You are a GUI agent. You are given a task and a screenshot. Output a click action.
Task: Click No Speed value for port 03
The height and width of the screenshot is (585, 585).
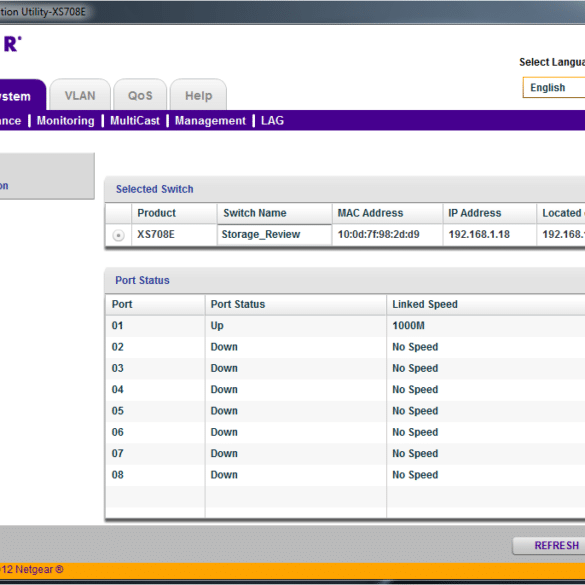(x=415, y=368)
